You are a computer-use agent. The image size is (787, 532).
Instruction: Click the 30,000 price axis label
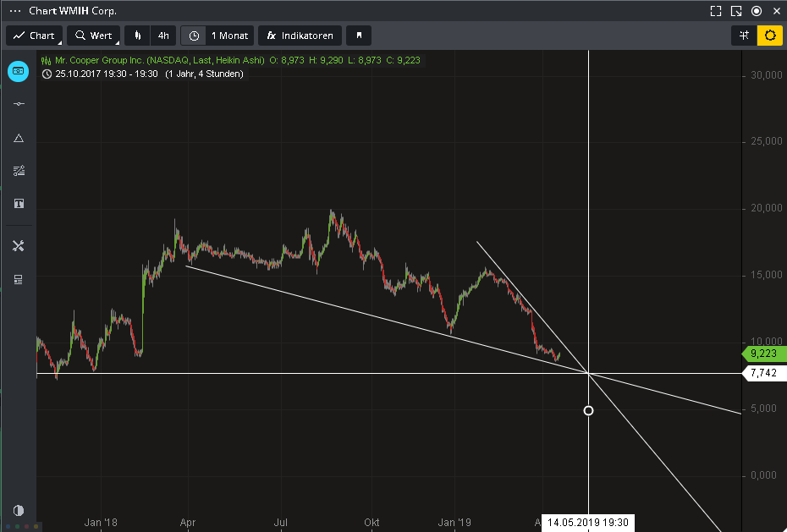[767, 74]
